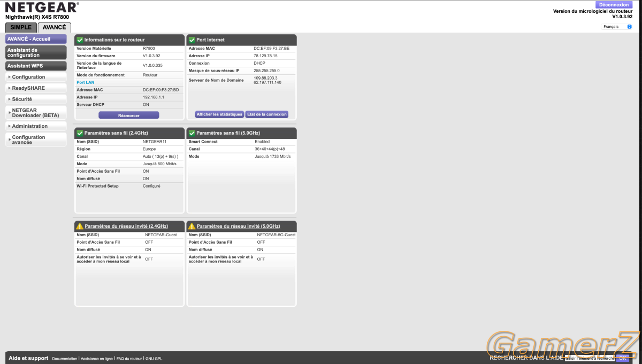Open Paramètres du réseau invité (2.4GHz) link
642x364 pixels.
tap(126, 226)
